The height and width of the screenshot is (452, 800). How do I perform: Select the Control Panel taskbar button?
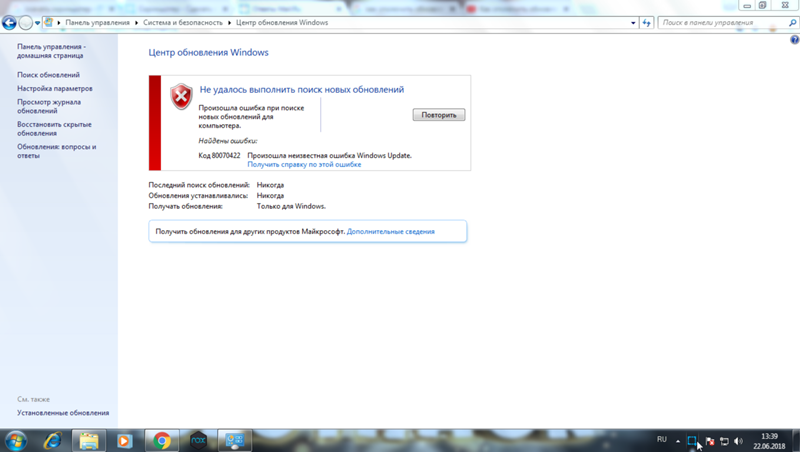coord(235,441)
